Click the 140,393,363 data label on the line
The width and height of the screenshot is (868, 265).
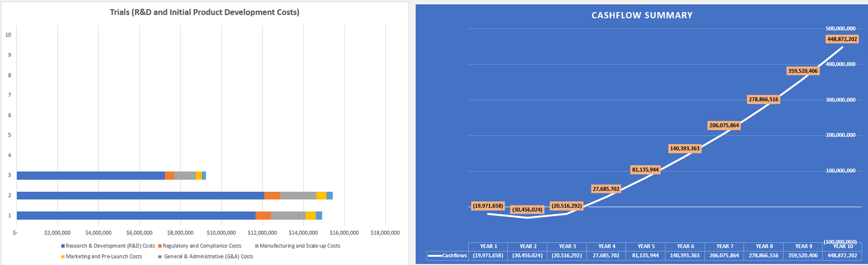pyautogui.click(x=685, y=148)
